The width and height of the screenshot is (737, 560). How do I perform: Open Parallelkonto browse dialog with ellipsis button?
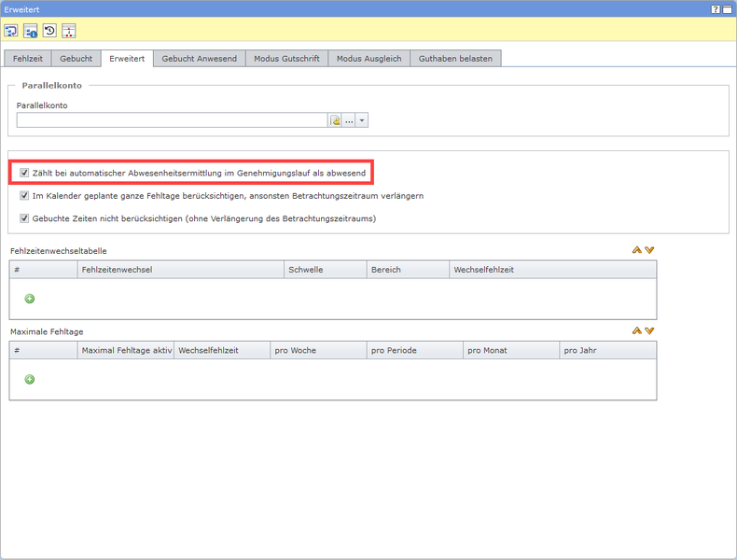tap(349, 120)
